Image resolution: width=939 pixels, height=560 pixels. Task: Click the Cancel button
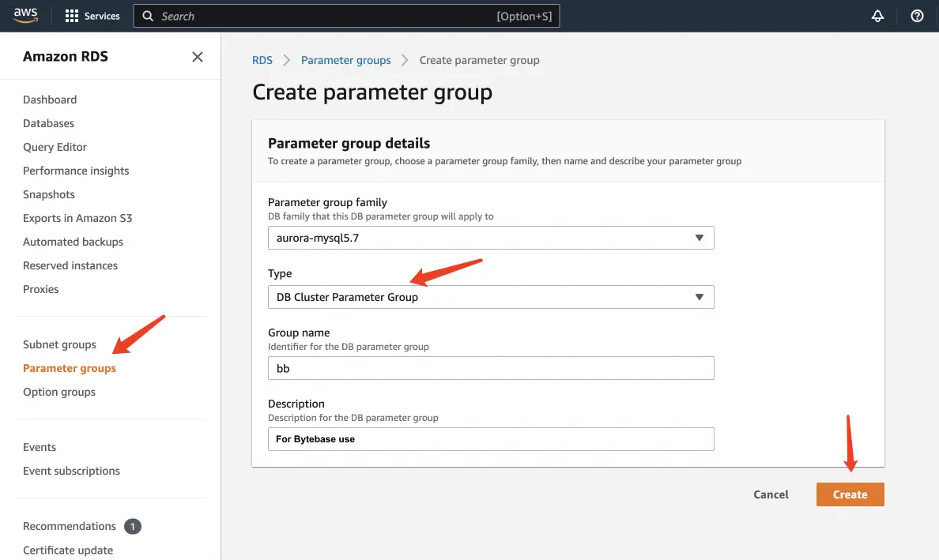[771, 494]
